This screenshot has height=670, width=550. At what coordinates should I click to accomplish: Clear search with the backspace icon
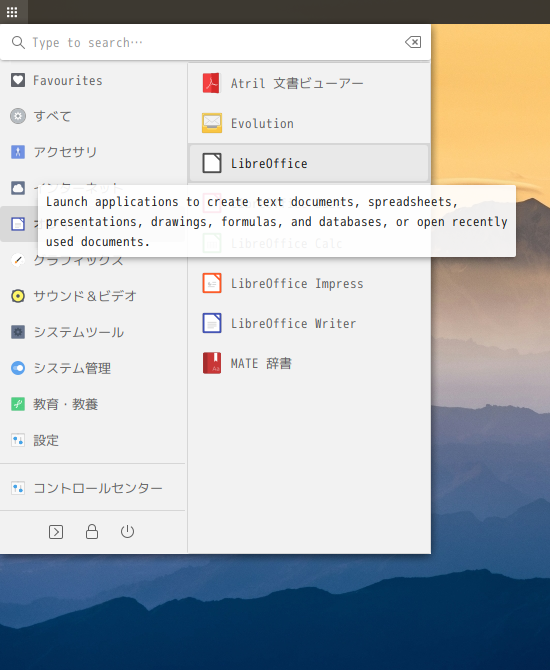coord(413,42)
